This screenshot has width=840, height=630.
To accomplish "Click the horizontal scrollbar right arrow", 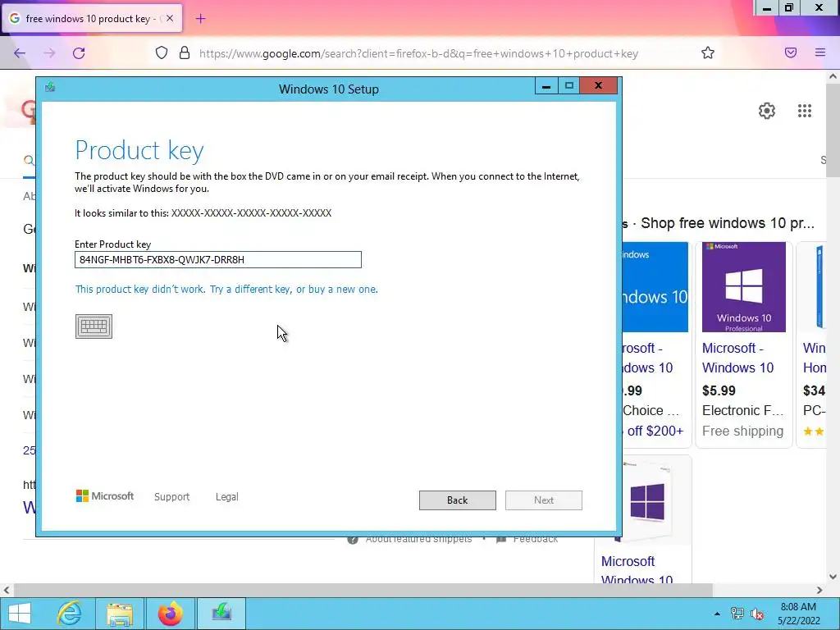I will (x=819, y=591).
